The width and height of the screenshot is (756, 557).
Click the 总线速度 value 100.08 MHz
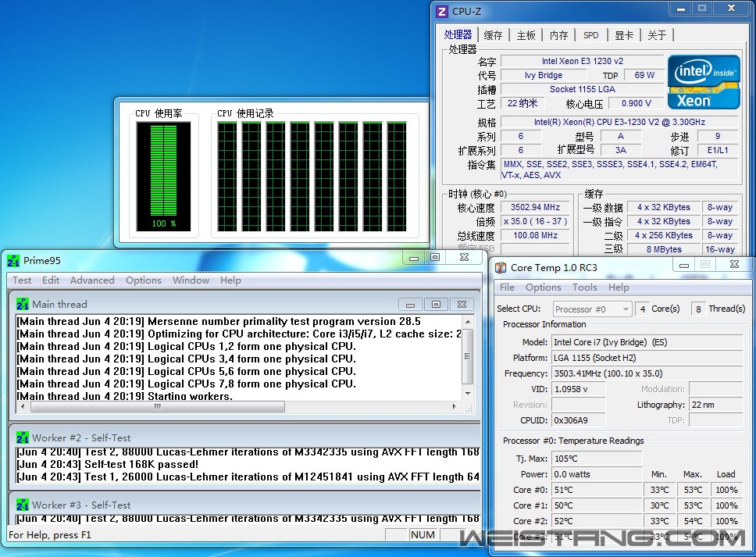pos(535,235)
